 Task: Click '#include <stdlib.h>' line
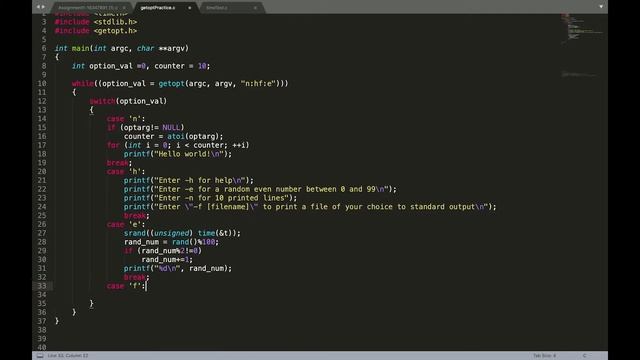[x=96, y=22]
